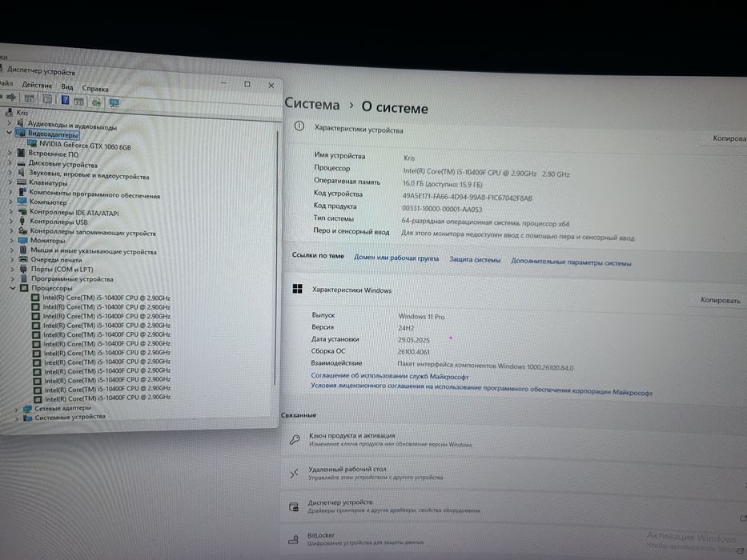Collapse the Процессоры node
This screenshot has height=560, width=747.
tap(13, 288)
